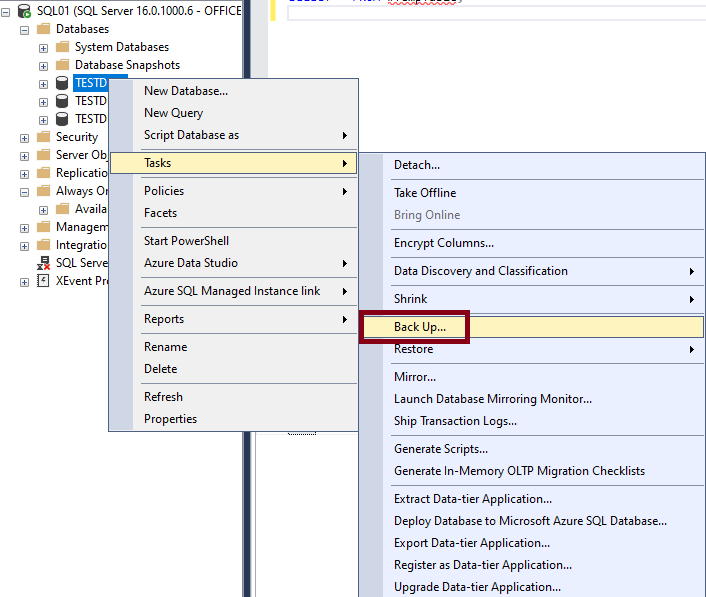Expand the XEvent Profiler node
706x597 pixels.
click(24, 283)
